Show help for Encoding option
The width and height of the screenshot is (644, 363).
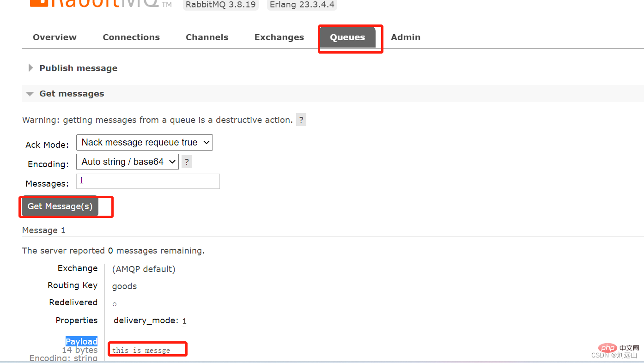(x=187, y=162)
